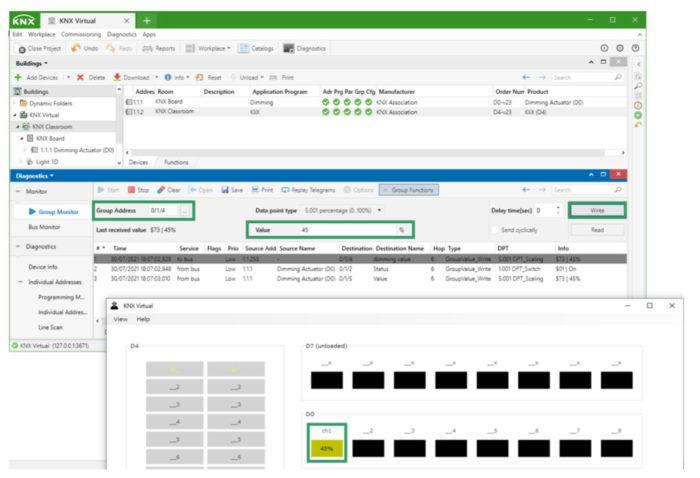Clear the telegram list
The image size is (700, 478).
coord(169,190)
